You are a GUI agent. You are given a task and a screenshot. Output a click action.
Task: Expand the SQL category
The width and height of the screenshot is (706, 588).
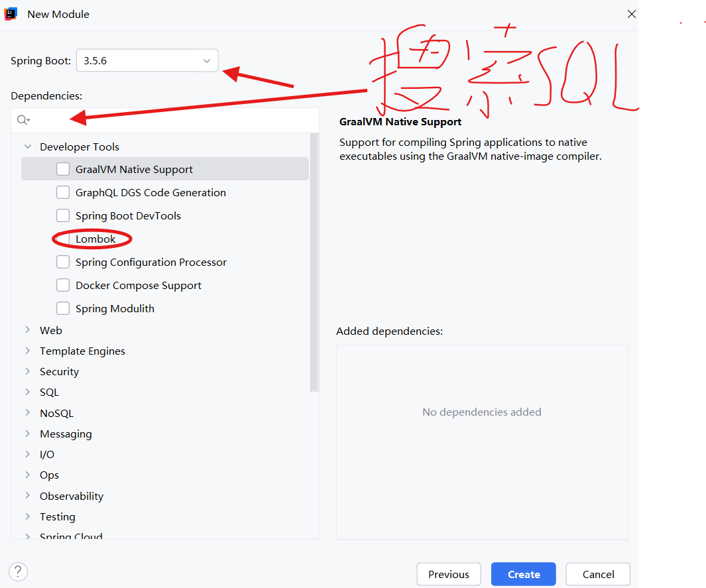point(28,392)
